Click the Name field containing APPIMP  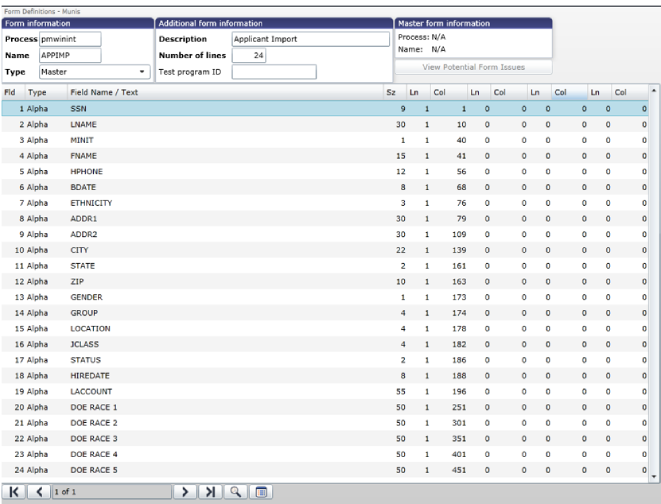coord(70,55)
